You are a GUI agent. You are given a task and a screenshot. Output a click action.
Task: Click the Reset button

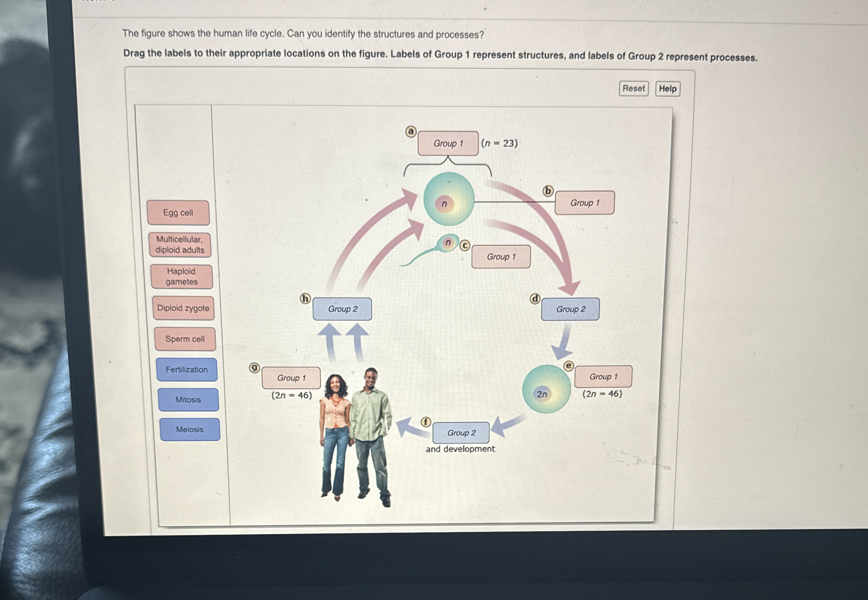click(x=633, y=89)
